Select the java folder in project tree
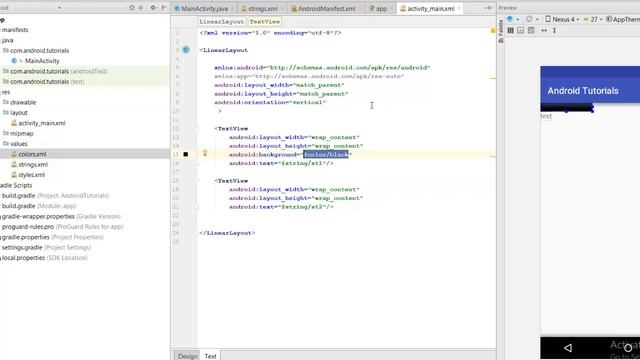 [7, 40]
